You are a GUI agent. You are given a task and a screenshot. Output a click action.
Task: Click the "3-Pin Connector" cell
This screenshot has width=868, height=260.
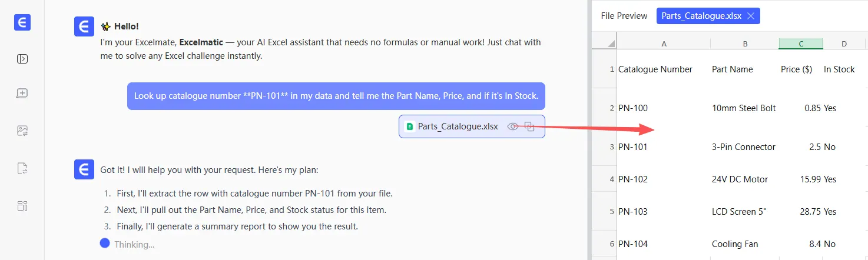743,147
